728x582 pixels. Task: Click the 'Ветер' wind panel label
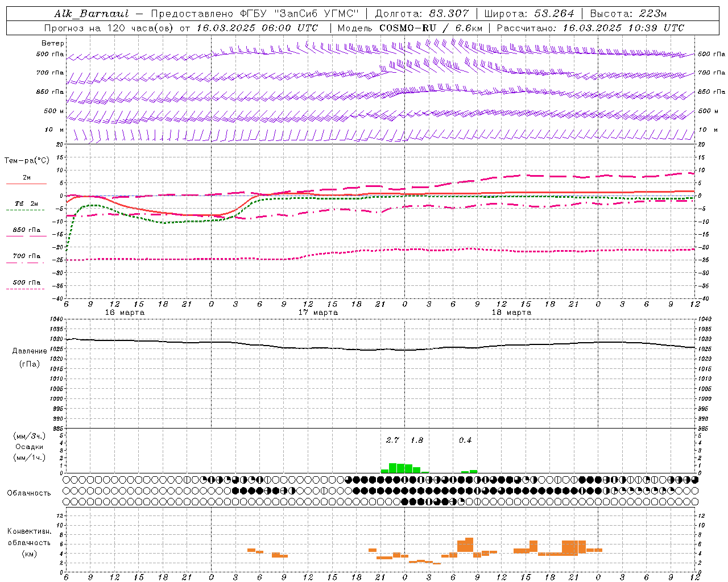pos(53,43)
